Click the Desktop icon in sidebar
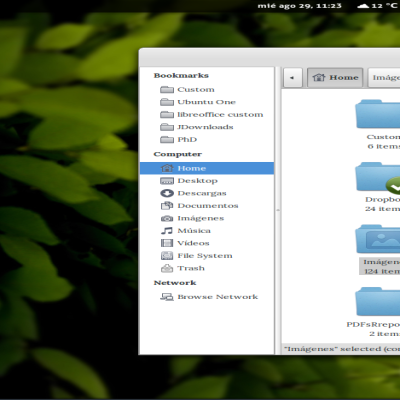Image resolution: width=400 pixels, height=400 pixels. (167, 181)
